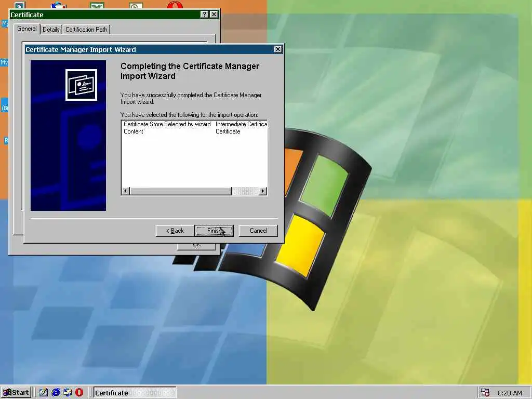The width and height of the screenshot is (532, 399).
Task: Click the horizontal scrollbar thumb in summary list
Action: click(x=180, y=191)
